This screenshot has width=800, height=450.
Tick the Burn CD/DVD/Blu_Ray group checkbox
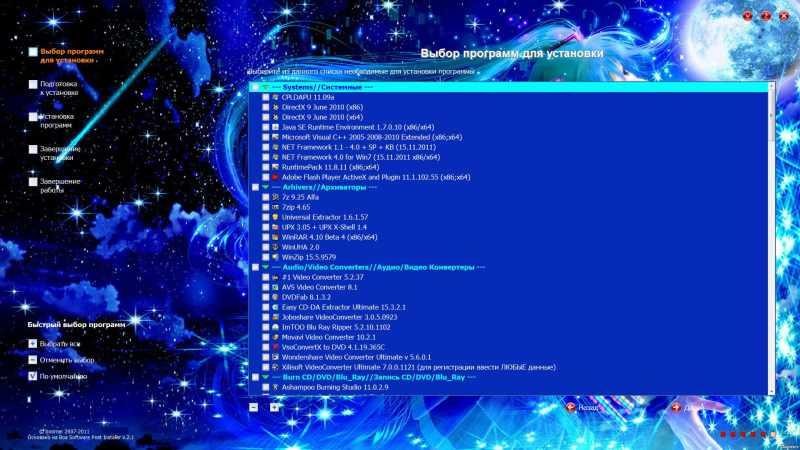(256, 377)
